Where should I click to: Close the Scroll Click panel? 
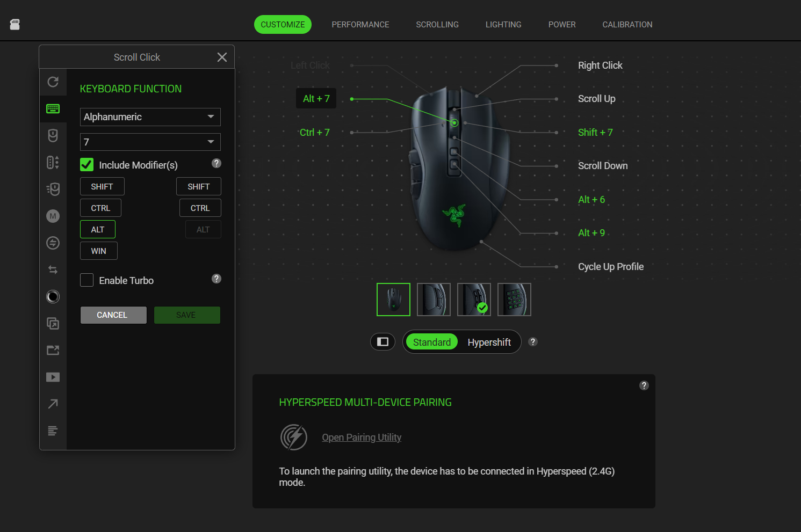pos(222,57)
